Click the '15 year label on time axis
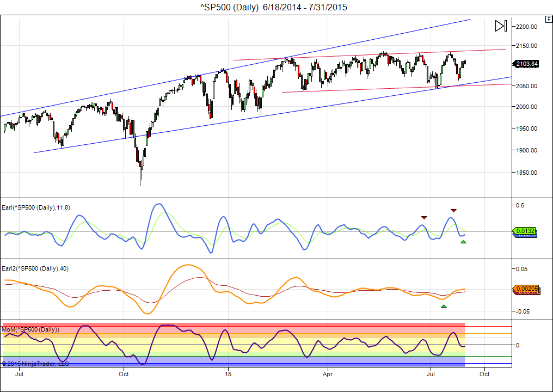 229,374
